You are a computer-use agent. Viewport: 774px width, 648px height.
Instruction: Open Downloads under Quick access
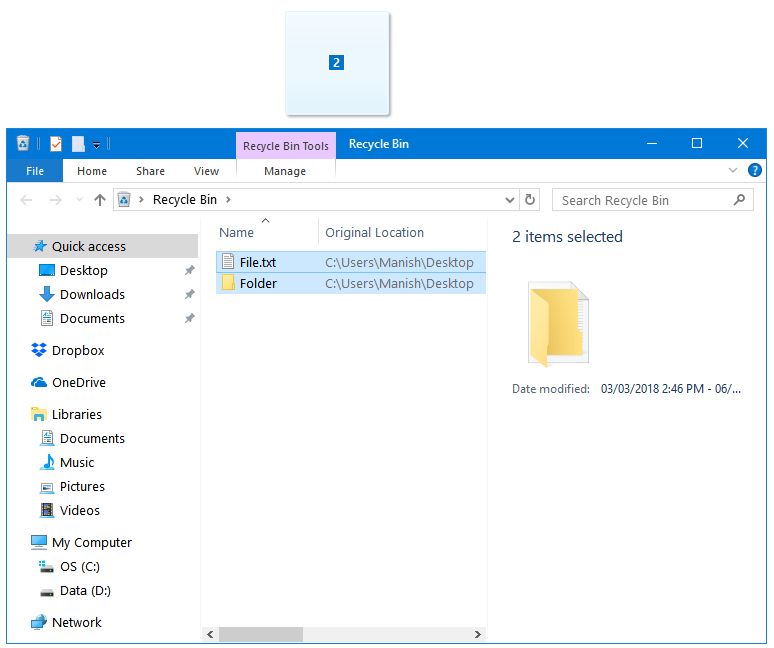pyautogui.click(x=92, y=294)
